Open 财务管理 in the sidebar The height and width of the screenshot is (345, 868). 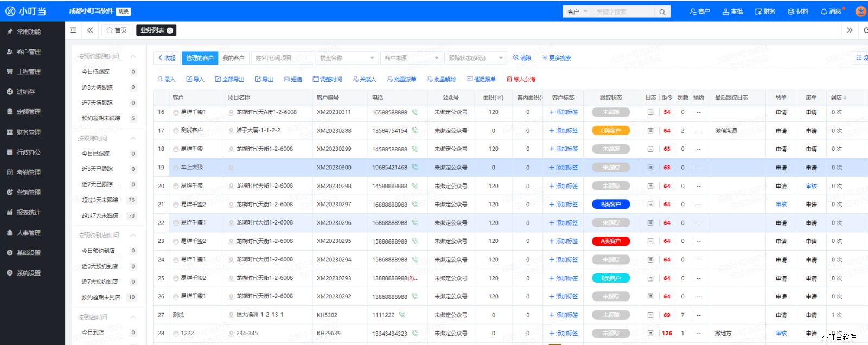coord(29,132)
